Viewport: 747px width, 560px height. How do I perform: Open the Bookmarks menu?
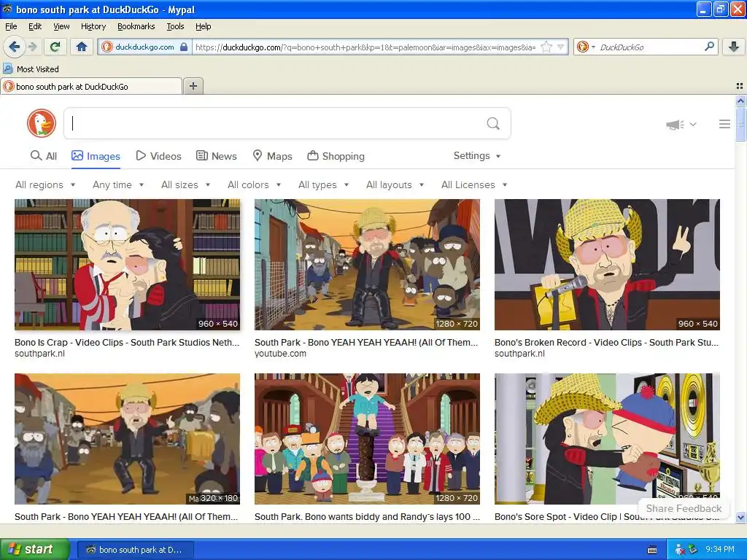click(136, 26)
